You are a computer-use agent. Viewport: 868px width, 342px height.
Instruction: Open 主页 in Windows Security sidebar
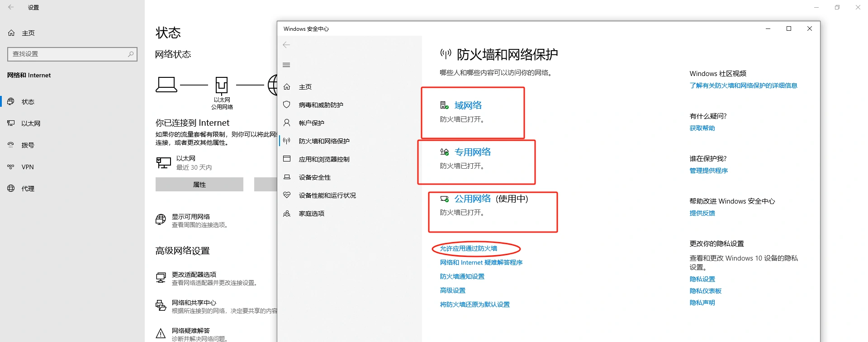(x=305, y=87)
